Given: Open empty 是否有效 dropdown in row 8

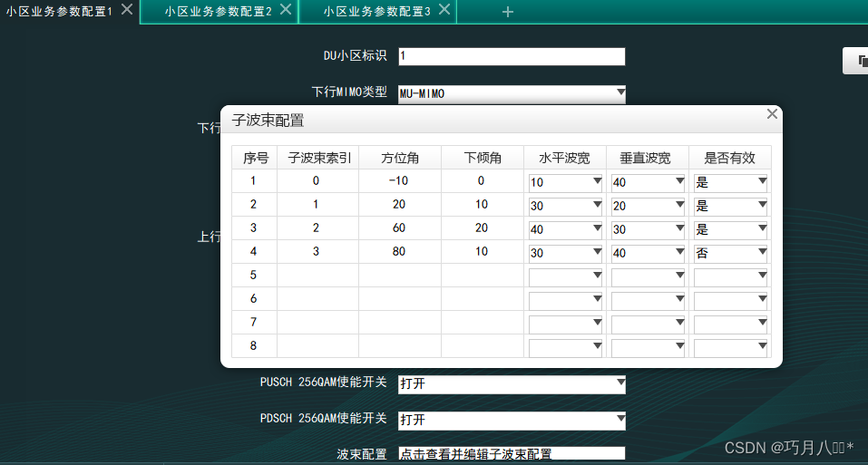Looking at the screenshot, I should click(x=730, y=347).
